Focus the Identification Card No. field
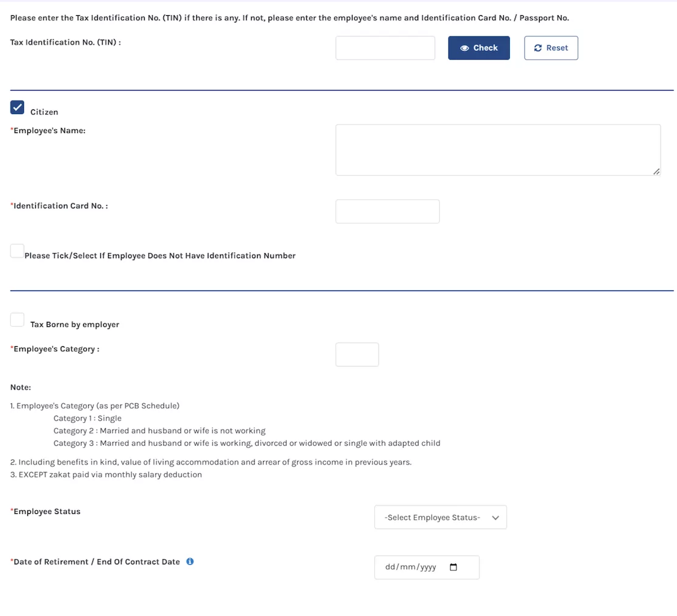The image size is (677, 616). (387, 211)
